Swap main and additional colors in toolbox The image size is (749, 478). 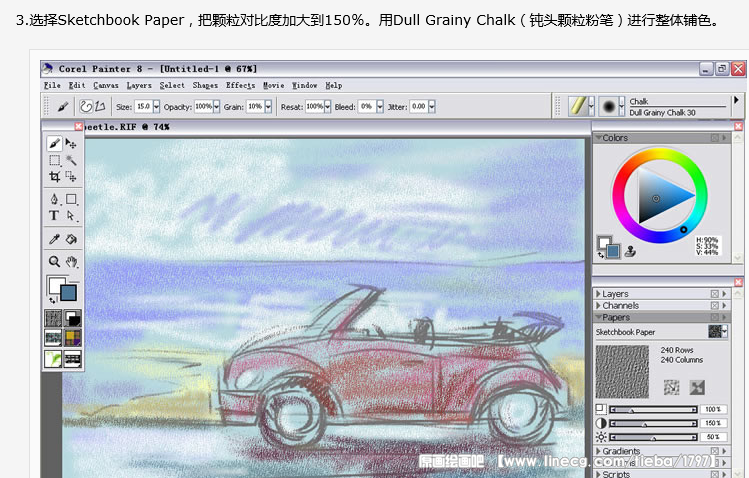52,300
